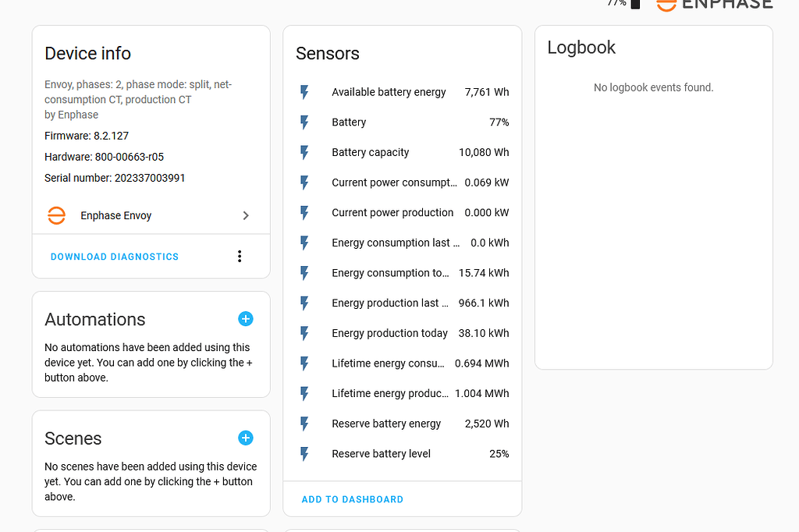
Task: Open the Current power consumption sensor
Action: pyautogui.click(x=394, y=182)
